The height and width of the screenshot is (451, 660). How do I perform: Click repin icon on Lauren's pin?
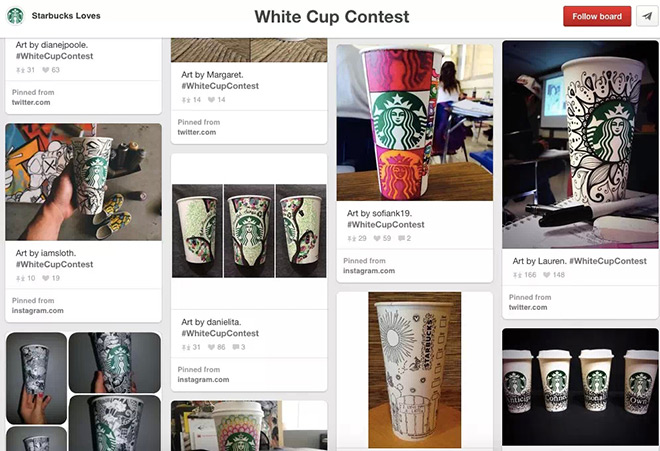pyautogui.click(x=517, y=275)
